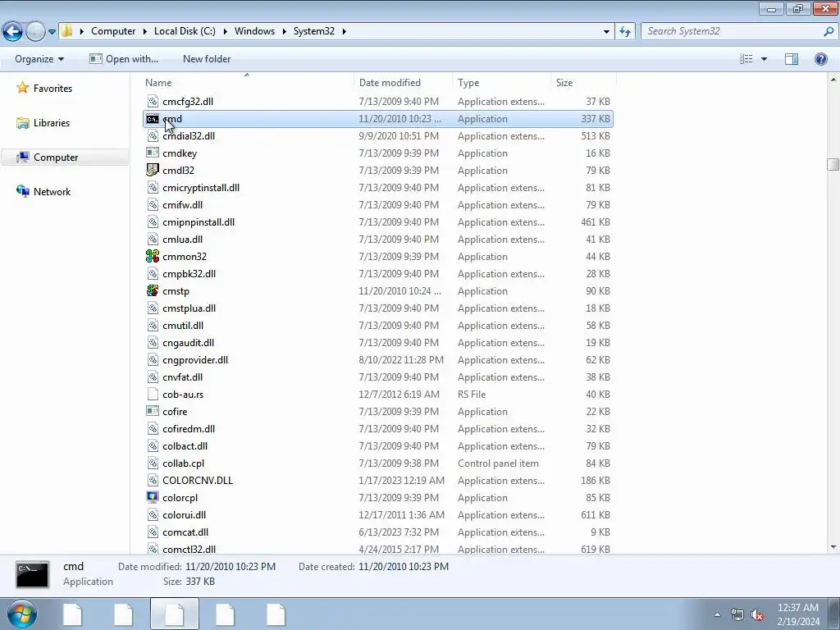Open Windows Help question mark
Screen dimensions: 840x630
pyautogui.click(x=820, y=59)
